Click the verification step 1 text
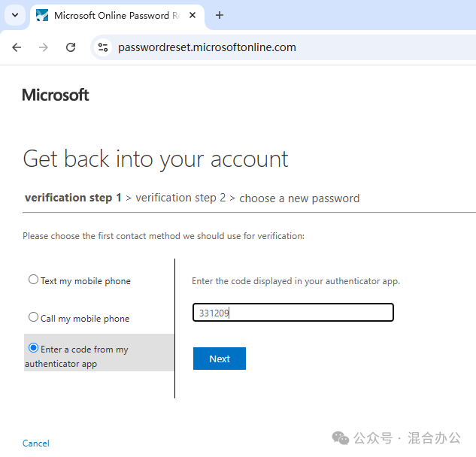 point(73,198)
